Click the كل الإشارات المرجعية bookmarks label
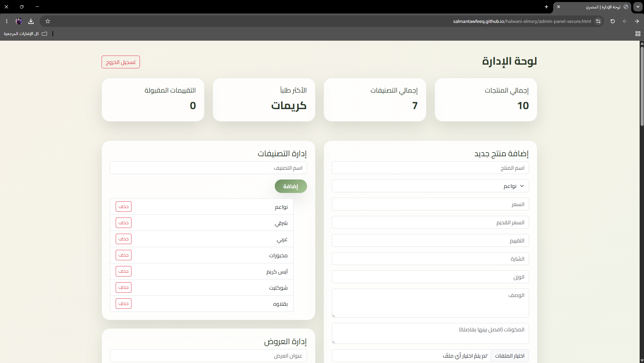Viewport: 644px width, 363px height. 21,34
